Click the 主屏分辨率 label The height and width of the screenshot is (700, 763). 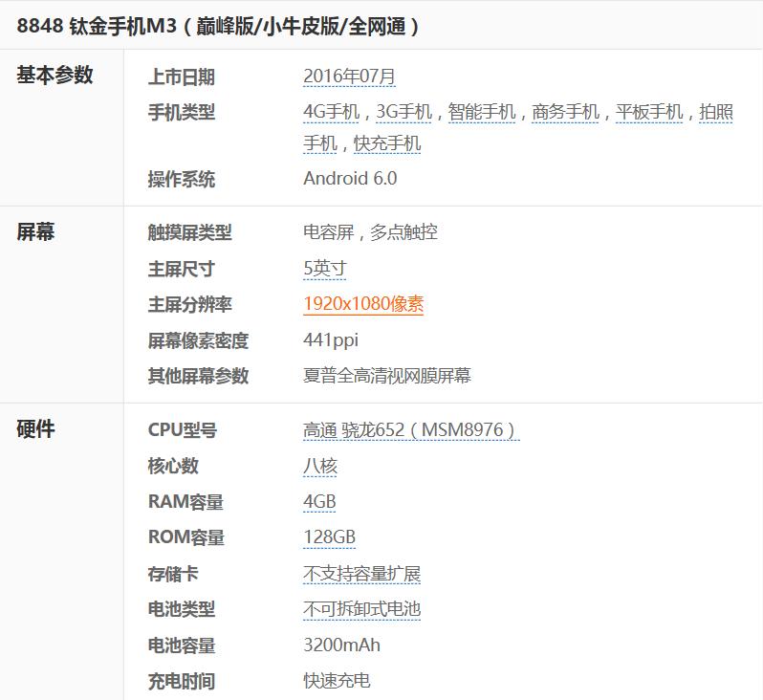pos(189,304)
